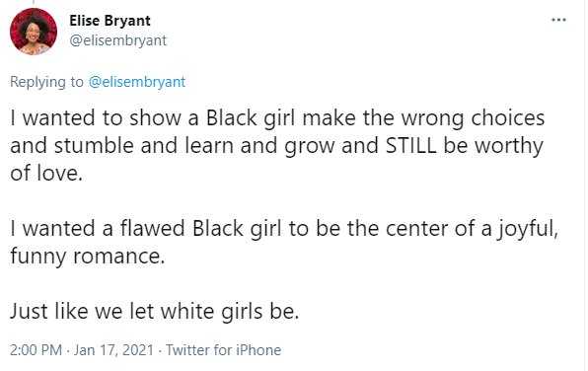The height and width of the screenshot is (371, 588).
Task: Open the tweet's three-dot more options menu
Action: (558, 20)
